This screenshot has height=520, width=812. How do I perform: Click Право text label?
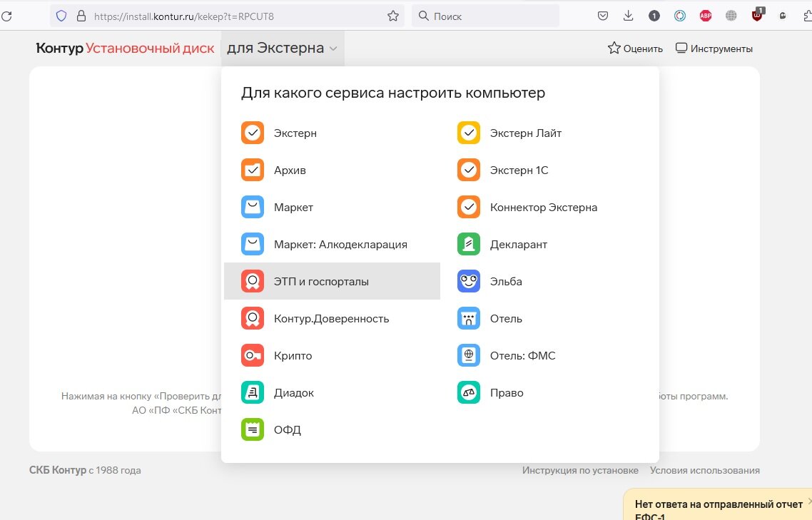coord(507,392)
